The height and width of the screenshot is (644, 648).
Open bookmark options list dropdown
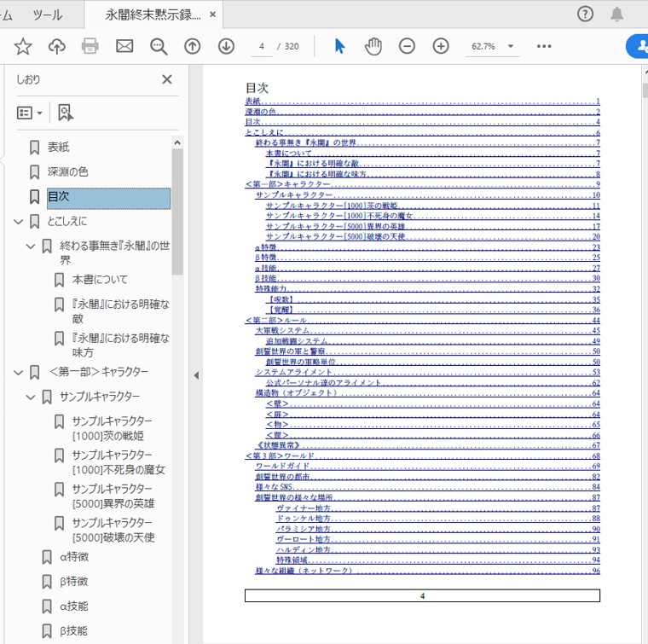tap(29, 113)
